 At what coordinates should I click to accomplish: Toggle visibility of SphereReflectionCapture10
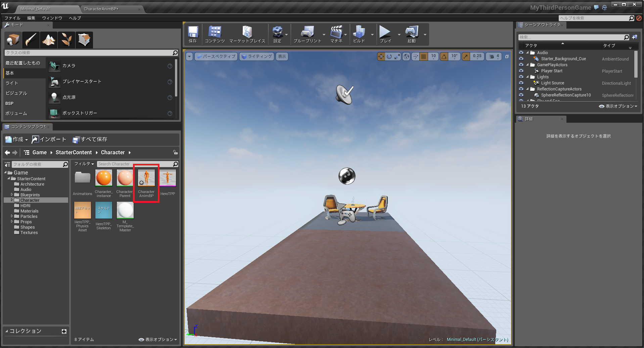click(x=521, y=95)
